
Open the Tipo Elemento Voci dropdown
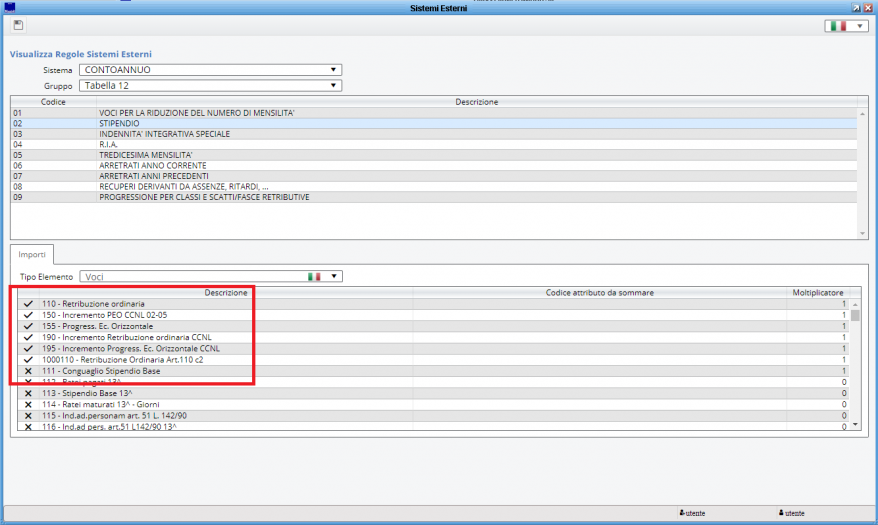coord(211,276)
